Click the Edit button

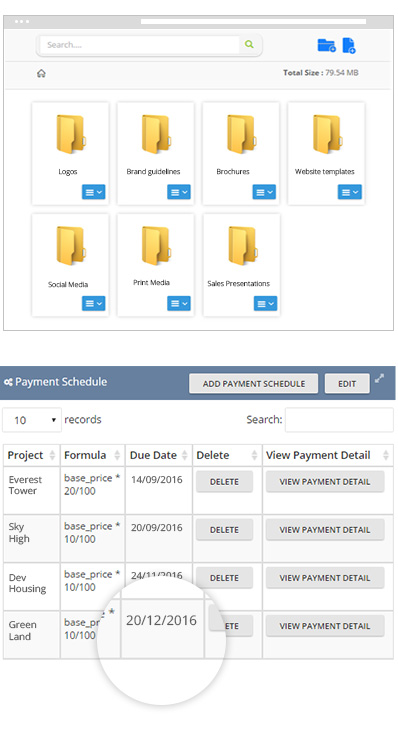(x=347, y=384)
